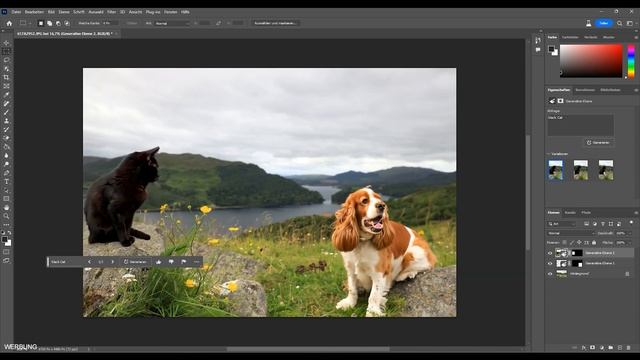Open the Fenster menu
The width and height of the screenshot is (640, 360).
click(171, 12)
